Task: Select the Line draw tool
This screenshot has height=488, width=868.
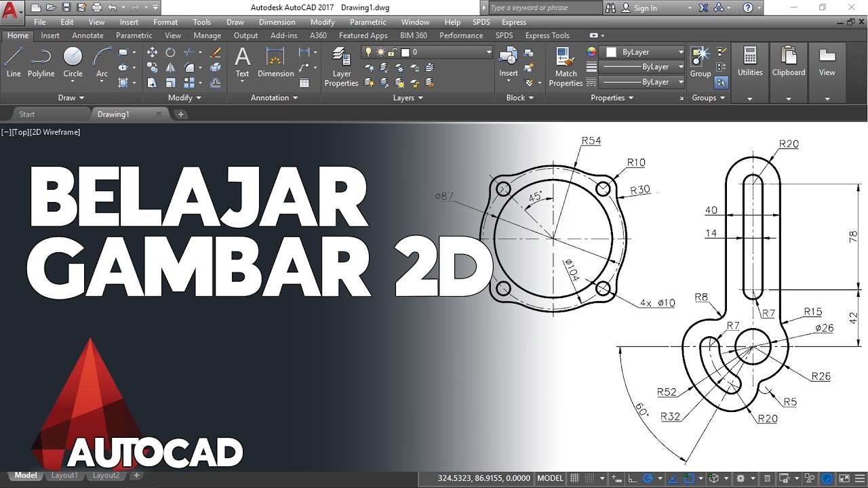Action: click(x=14, y=62)
